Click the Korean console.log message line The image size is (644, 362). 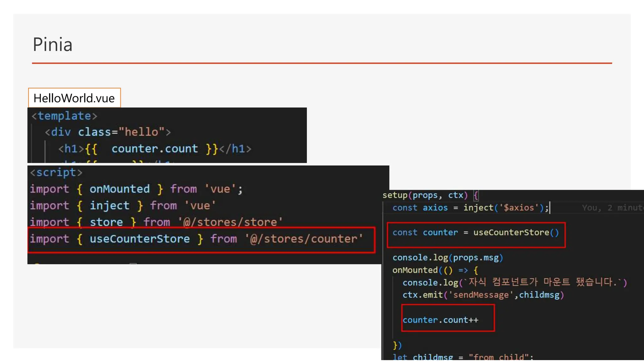pos(514,282)
